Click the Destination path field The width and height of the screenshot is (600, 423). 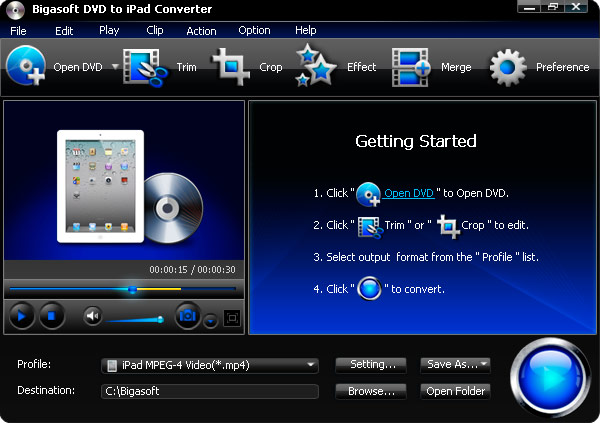(210, 391)
